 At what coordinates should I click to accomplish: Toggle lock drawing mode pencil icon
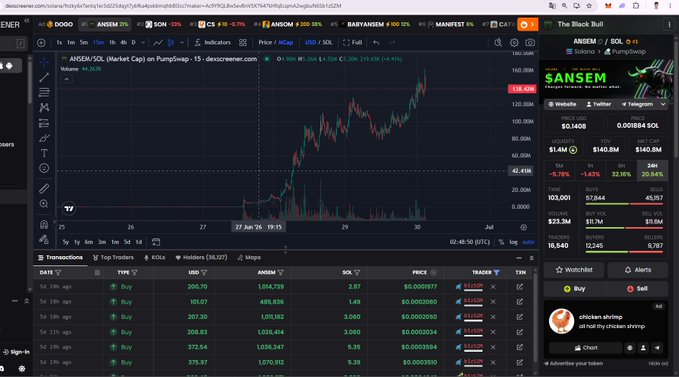pos(44,239)
